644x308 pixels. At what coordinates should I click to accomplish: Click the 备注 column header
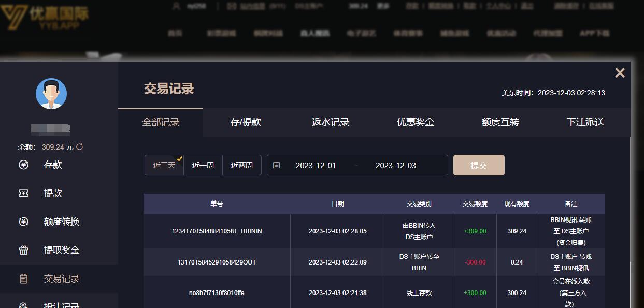tap(571, 204)
